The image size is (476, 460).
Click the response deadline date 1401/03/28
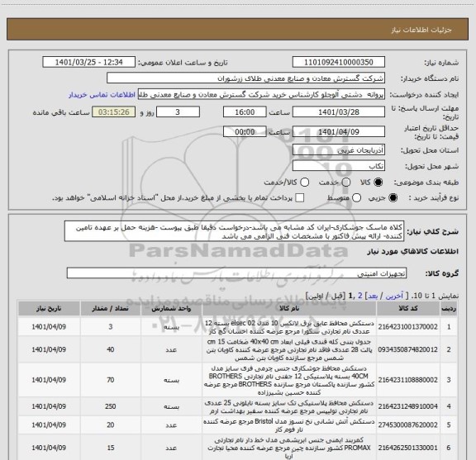339,112
